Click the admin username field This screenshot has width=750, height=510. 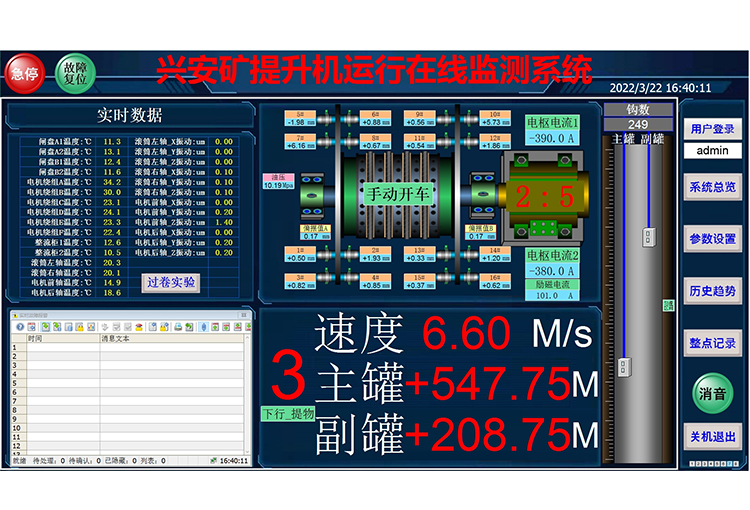712,151
